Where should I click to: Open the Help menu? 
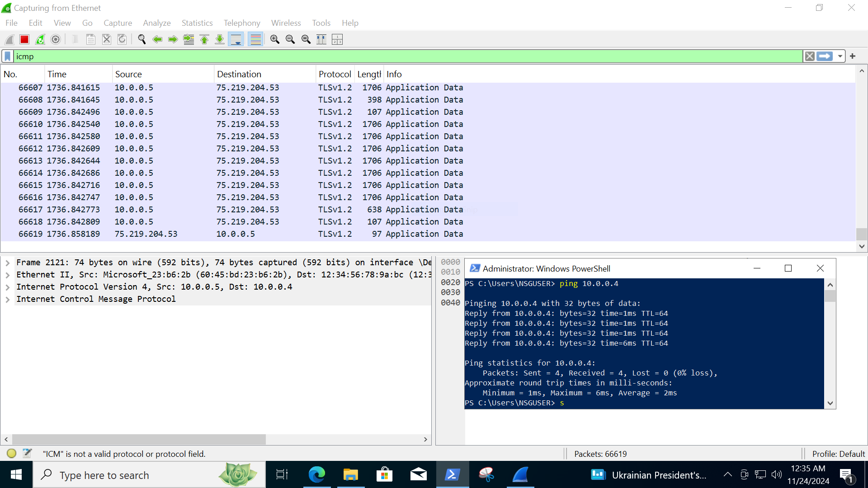[x=350, y=23]
